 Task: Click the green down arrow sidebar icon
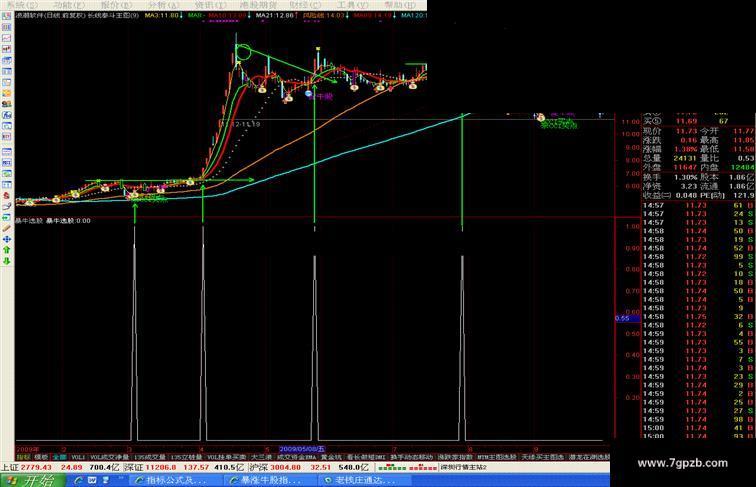click(x=6, y=261)
